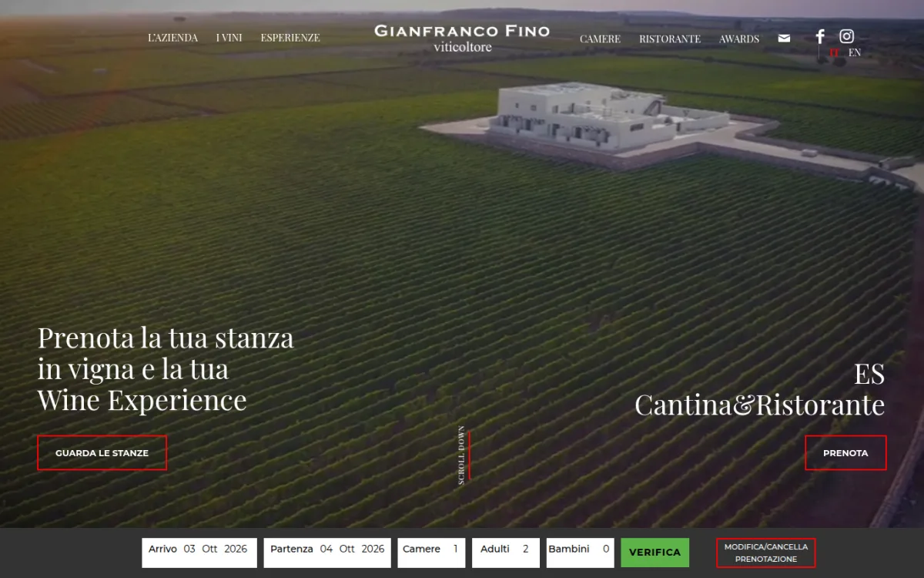Switch language to IT
924x578 pixels.
pyautogui.click(x=834, y=52)
